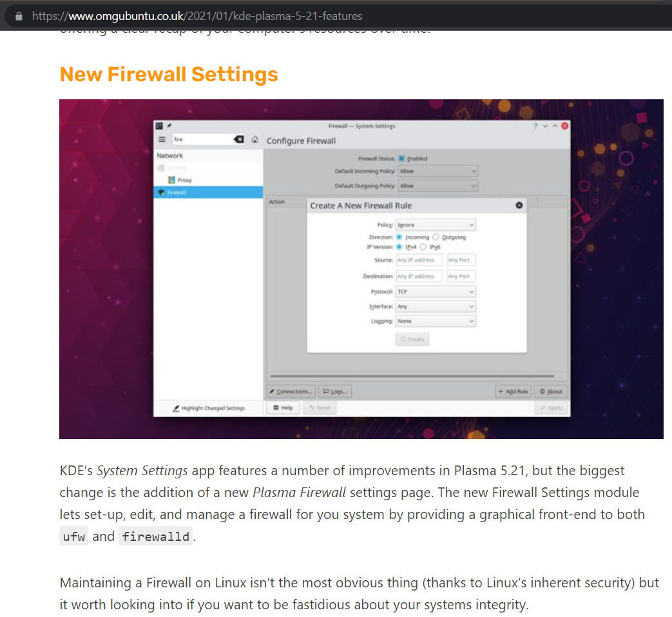The width and height of the screenshot is (672, 617).
Task: Maximize the Firewall System Settings window
Action: coord(555,126)
